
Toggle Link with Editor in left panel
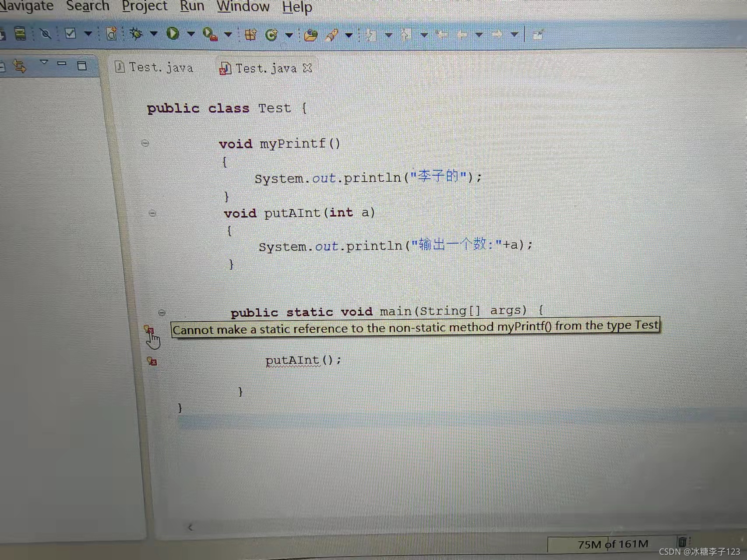click(20, 66)
